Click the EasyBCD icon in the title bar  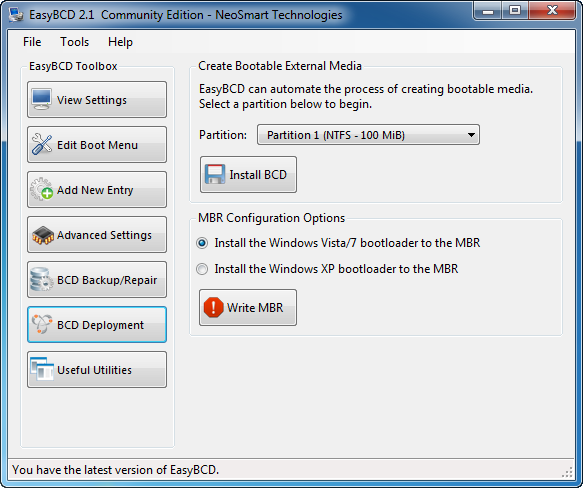[x=16, y=15]
